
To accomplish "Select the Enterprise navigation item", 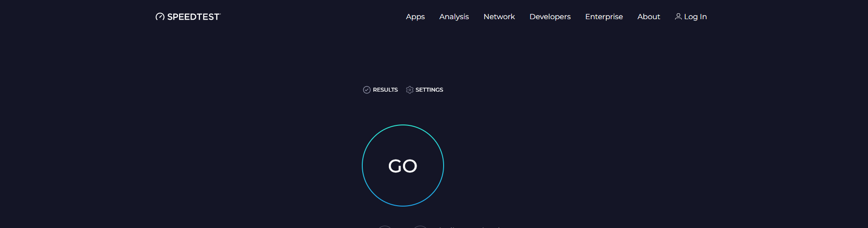I will tap(604, 17).
